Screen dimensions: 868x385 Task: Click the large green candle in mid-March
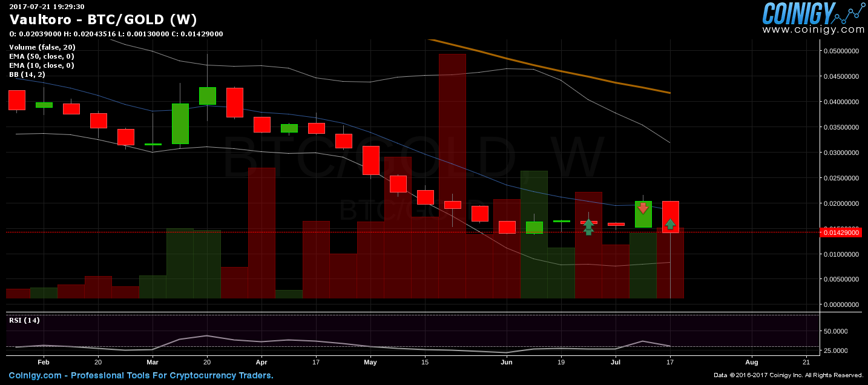180,123
